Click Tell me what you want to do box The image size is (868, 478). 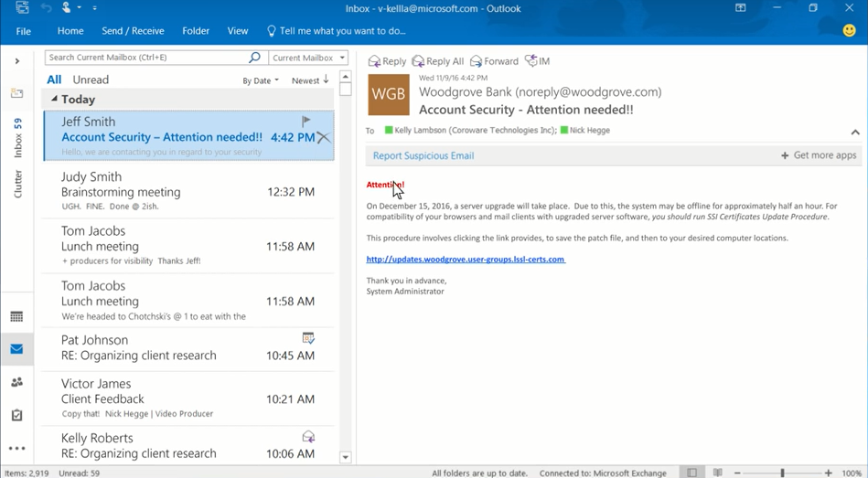coord(336,31)
